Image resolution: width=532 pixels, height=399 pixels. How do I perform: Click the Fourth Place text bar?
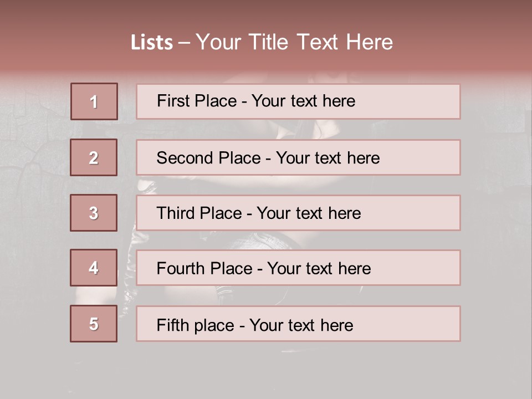click(x=298, y=268)
